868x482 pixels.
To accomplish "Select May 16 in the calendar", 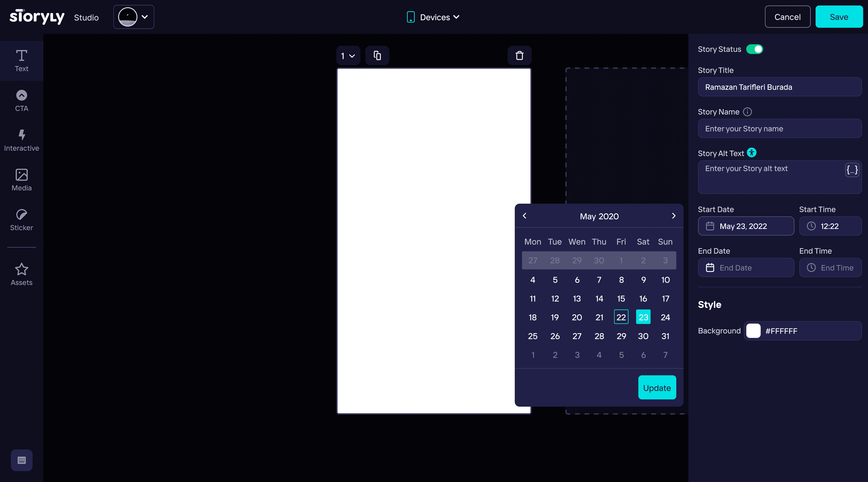I will coord(643,298).
